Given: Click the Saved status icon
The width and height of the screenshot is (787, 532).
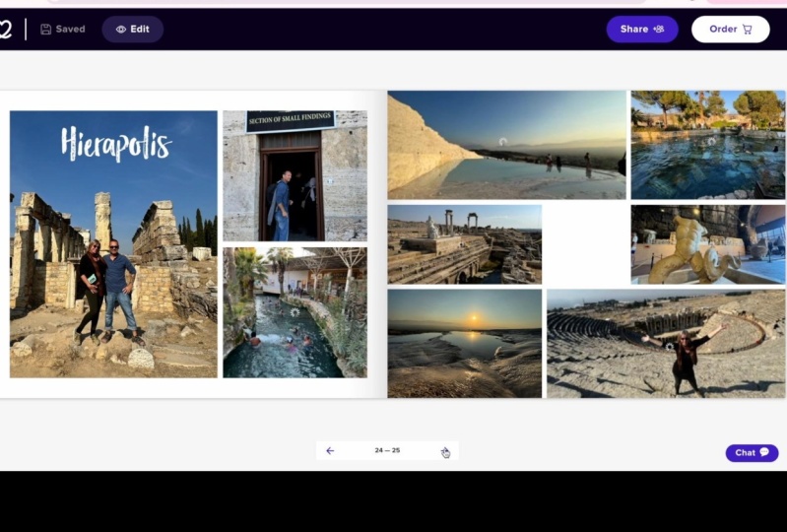Looking at the screenshot, I should (x=45, y=30).
